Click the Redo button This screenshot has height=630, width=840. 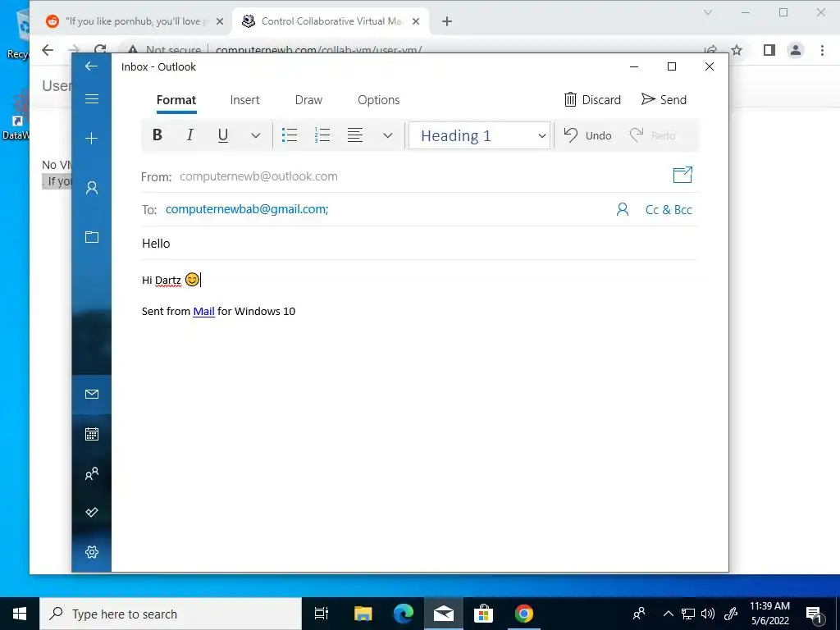click(x=652, y=135)
